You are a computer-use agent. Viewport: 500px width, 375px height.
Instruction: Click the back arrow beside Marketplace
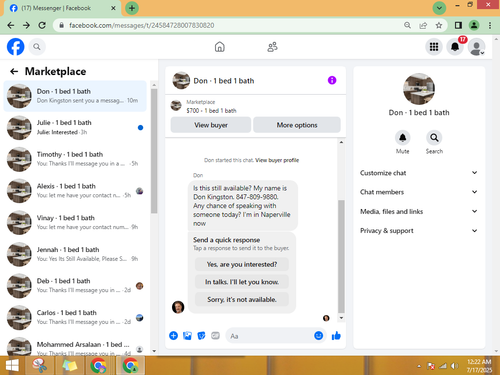14,71
